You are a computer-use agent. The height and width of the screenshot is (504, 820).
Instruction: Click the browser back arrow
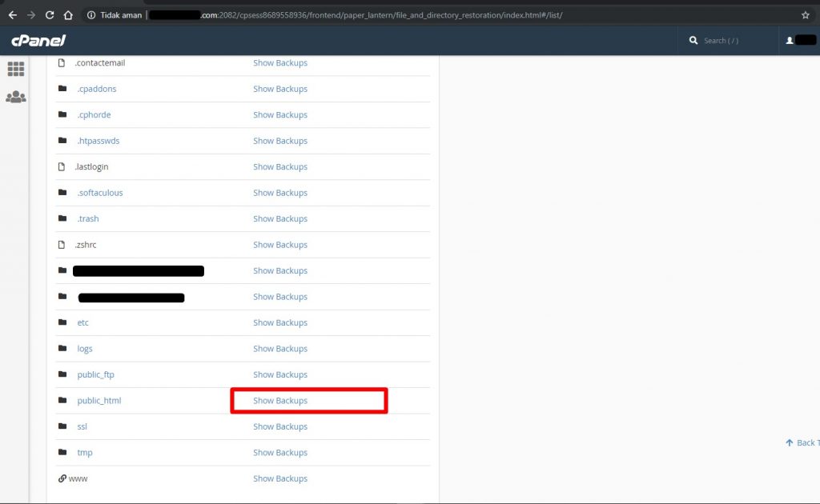[x=12, y=15]
